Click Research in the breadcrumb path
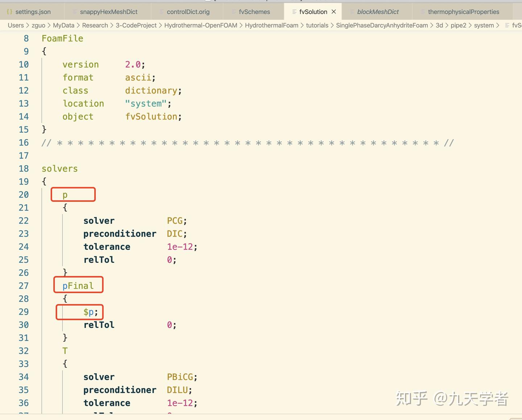 click(x=95, y=25)
